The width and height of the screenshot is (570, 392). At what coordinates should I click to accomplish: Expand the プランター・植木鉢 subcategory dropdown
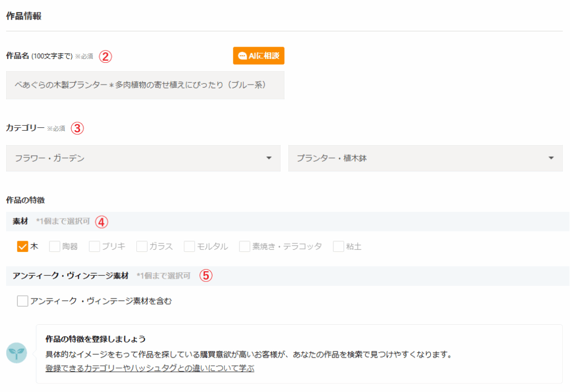425,158
